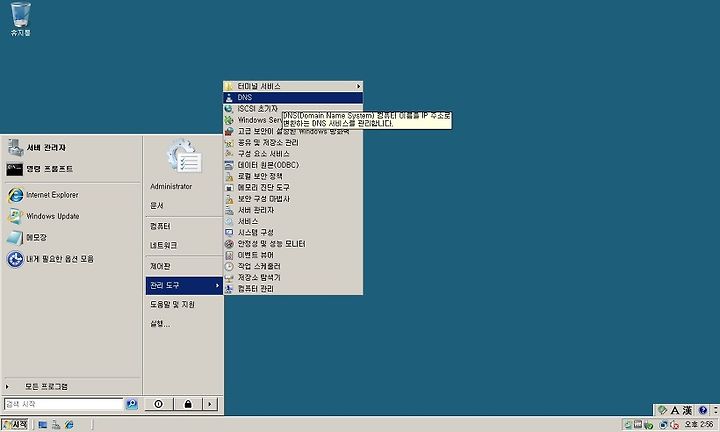Click Show Desktop quick launch icon

43,425
